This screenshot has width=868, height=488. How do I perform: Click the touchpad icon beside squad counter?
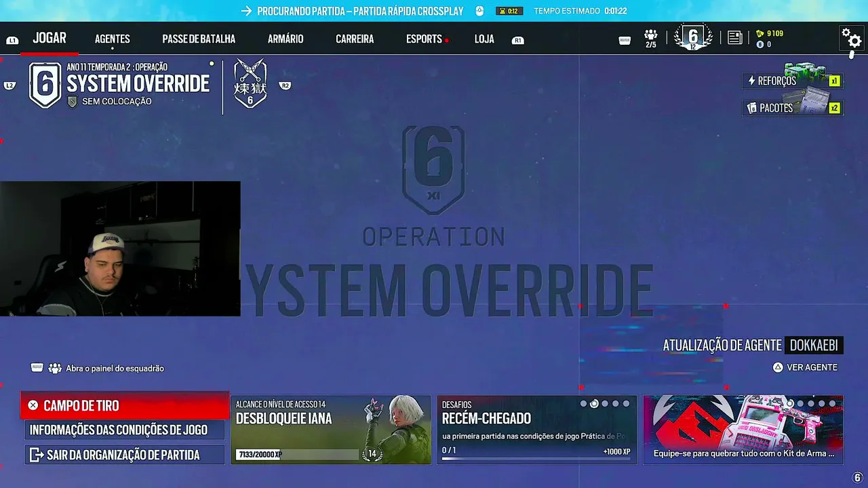(x=625, y=41)
